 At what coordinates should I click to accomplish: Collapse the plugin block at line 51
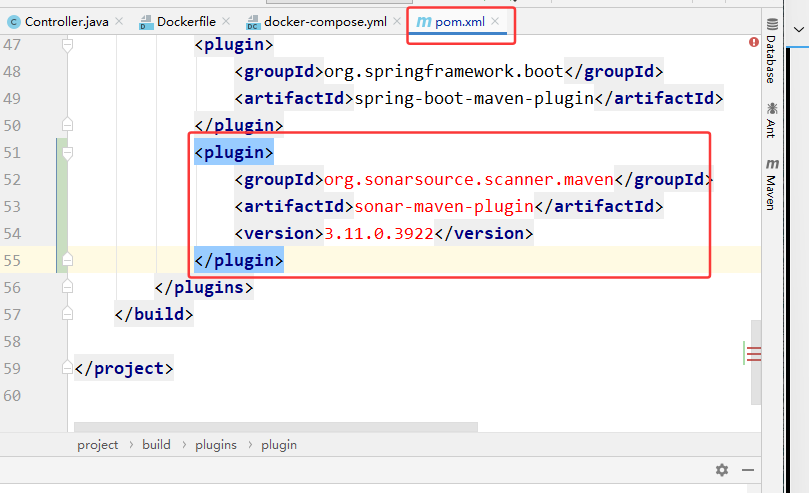[67, 153]
